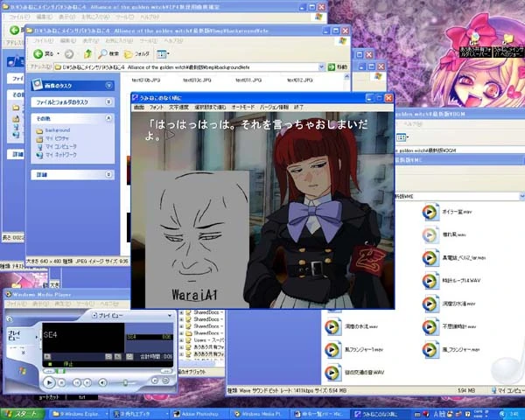Viewport: 525px width, 420px height.
Task: Expand the address bar dropdown arrow
Action: 321,67
